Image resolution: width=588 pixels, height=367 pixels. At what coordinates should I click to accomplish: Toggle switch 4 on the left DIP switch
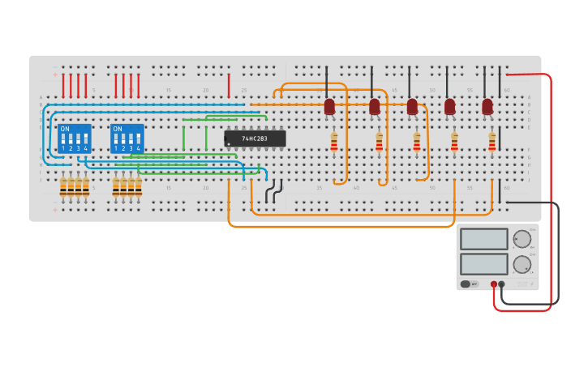click(x=86, y=139)
